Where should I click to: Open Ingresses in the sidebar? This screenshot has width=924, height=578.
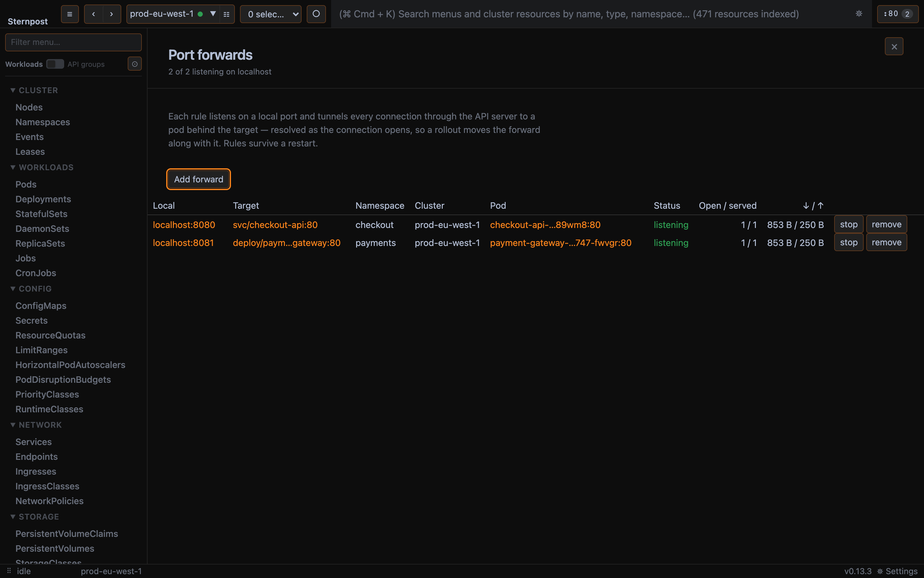coord(36,471)
